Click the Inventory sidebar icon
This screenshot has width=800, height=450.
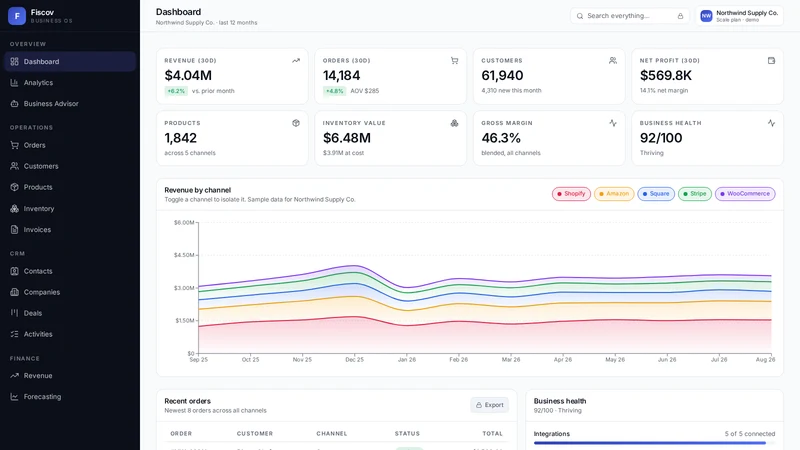(x=14, y=209)
